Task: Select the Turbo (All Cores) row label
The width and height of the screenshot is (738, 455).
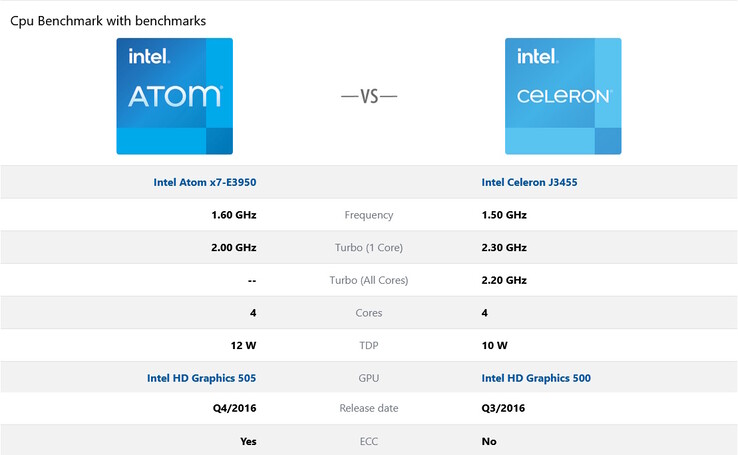Action: 369,279
